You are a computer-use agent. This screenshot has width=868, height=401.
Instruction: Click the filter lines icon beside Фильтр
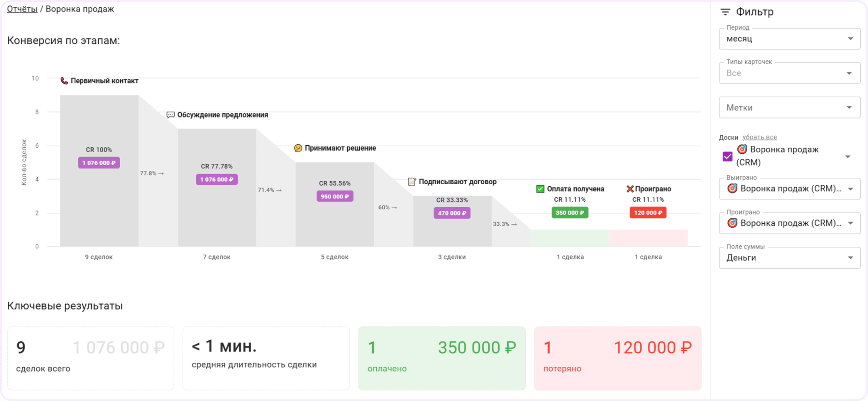[725, 12]
